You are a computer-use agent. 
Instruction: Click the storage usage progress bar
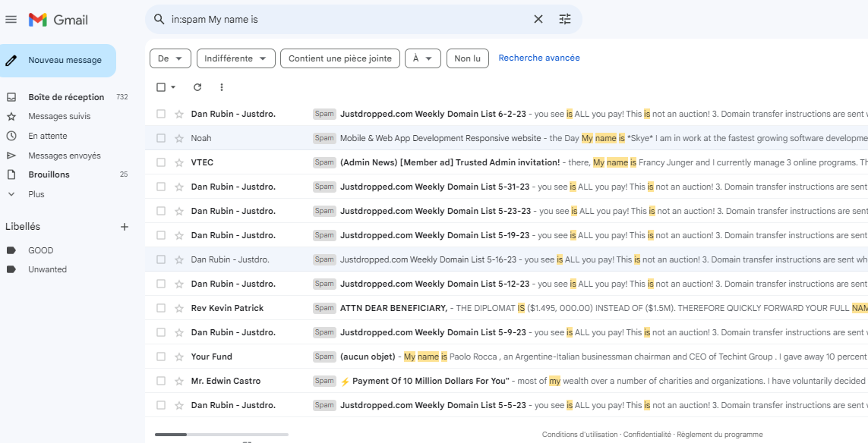pos(222,435)
